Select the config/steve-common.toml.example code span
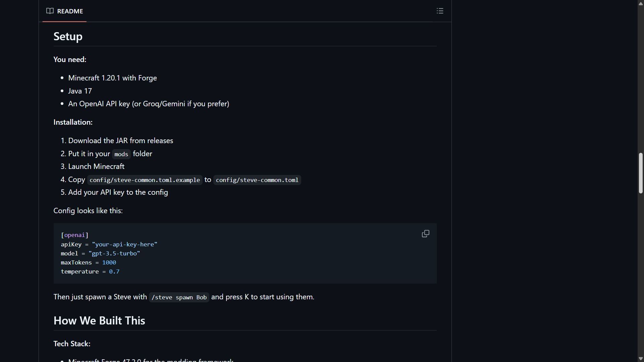The height and width of the screenshot is (362, 644). (x=145, y=180)
